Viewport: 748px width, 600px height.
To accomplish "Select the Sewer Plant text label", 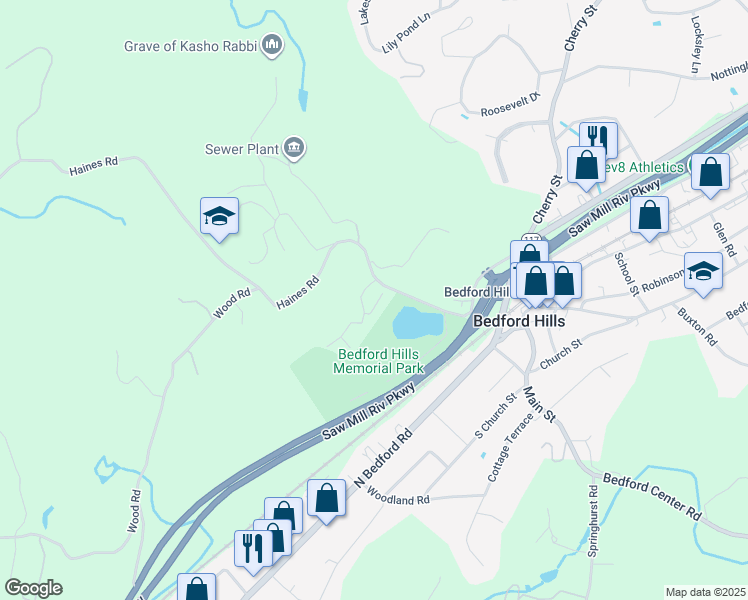I will pos(242,149).
